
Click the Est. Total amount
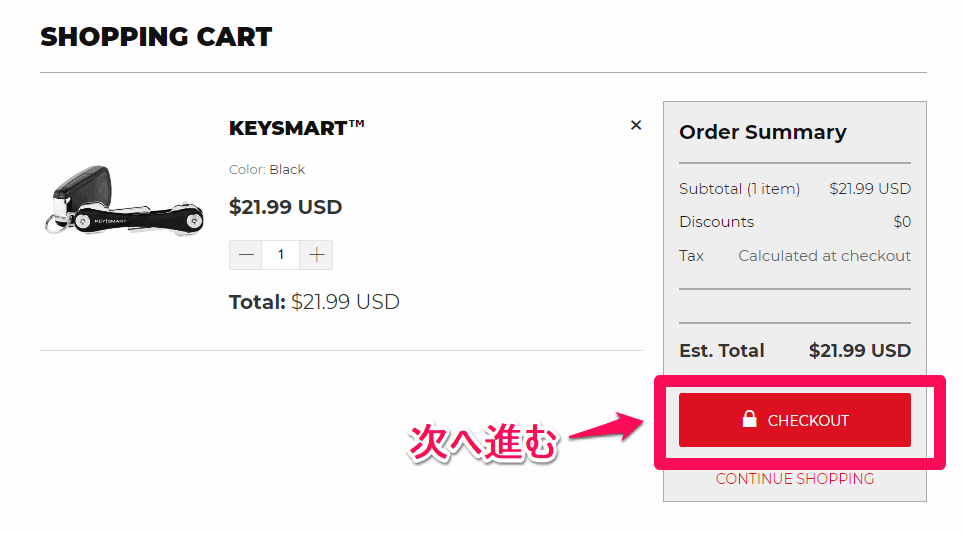pos(859,351)
